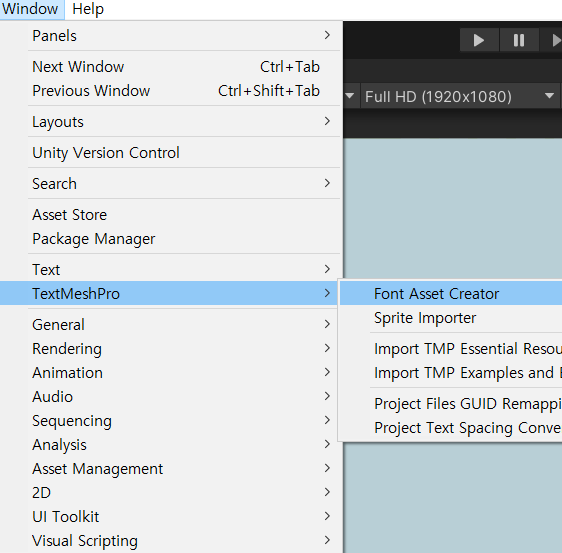Expand the Layouts submenu

pyautogui.click(x=170, y=122)
